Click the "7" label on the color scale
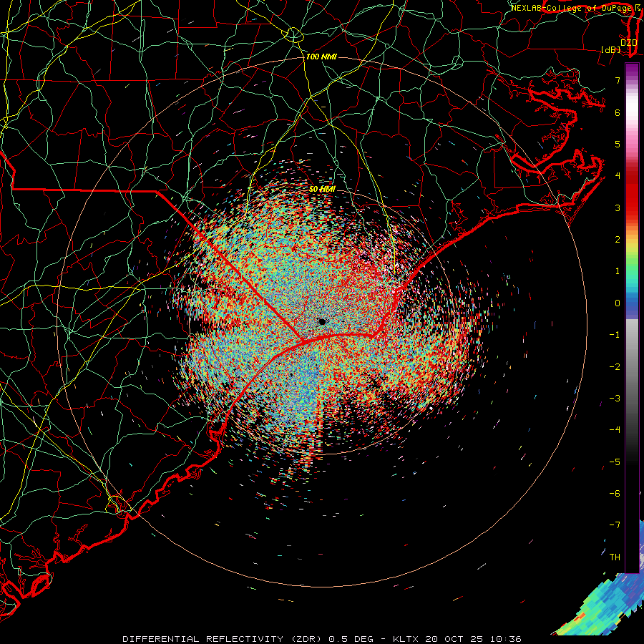This screenshot has width=644, height=644. pyautogui.click(x=618, y=80)
